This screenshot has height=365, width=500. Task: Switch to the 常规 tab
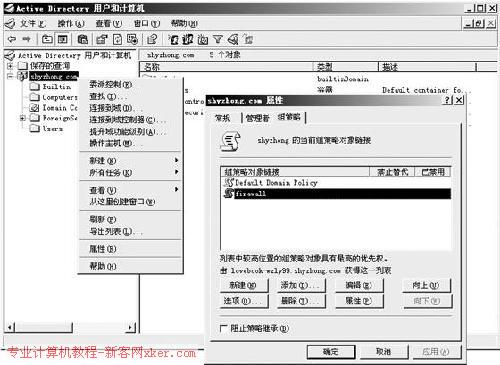click(223, 118)
